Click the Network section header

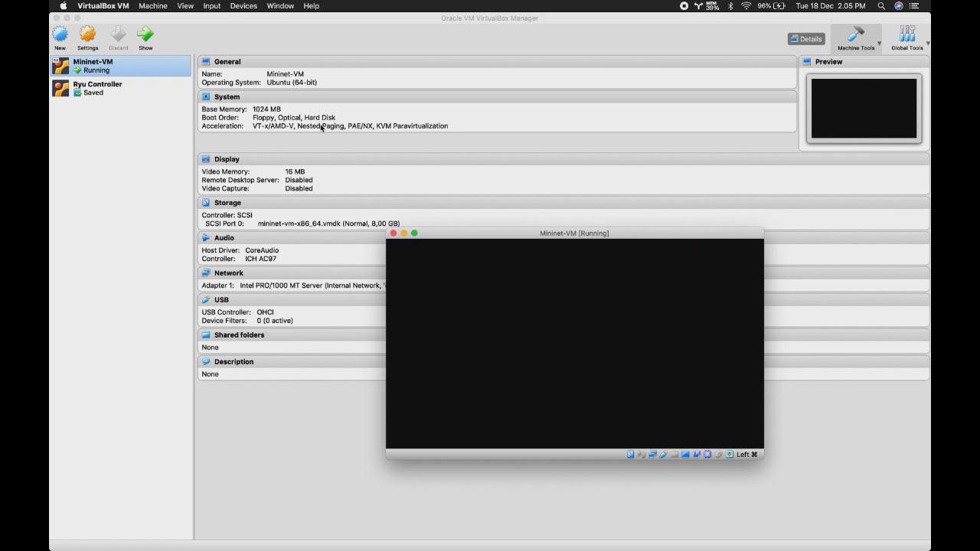pos(292,272)
